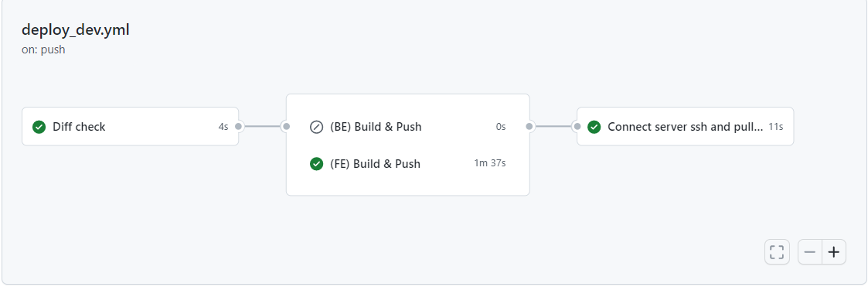
Task: Zoom in the graph with plus button
Action: (834, 253)
